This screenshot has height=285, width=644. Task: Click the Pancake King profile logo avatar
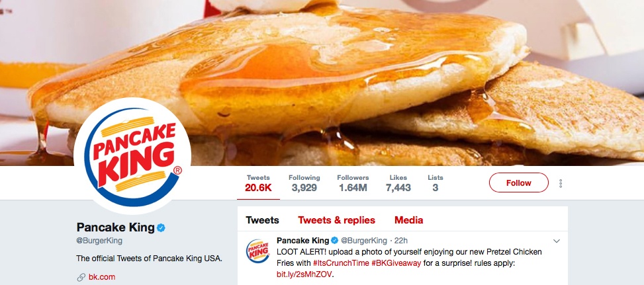(x=132, y=156)
